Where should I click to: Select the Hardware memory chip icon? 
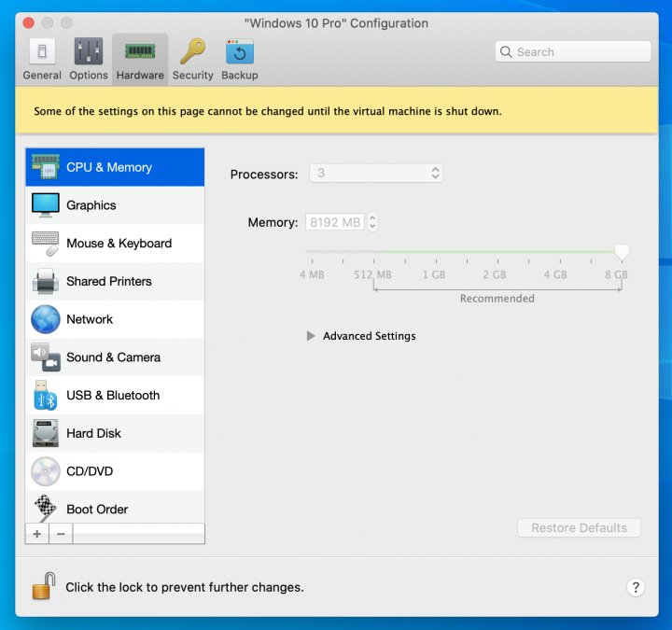click(140, 51)
